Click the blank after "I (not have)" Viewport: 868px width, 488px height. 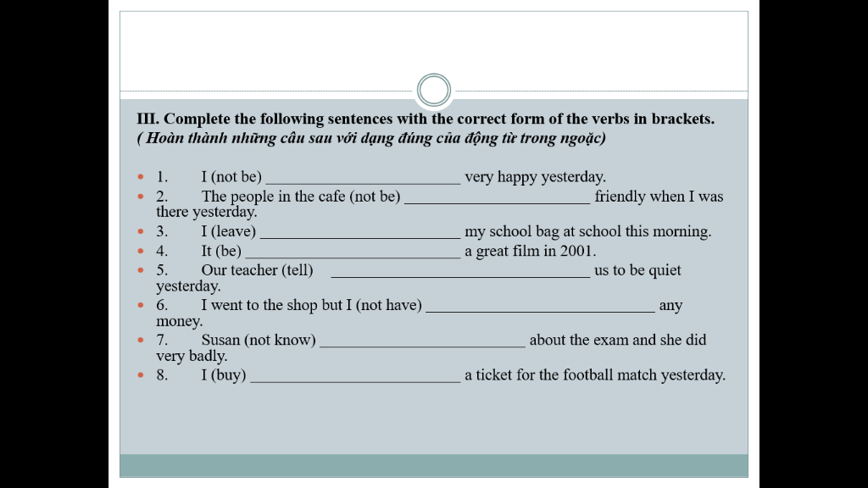pos(540,306)
